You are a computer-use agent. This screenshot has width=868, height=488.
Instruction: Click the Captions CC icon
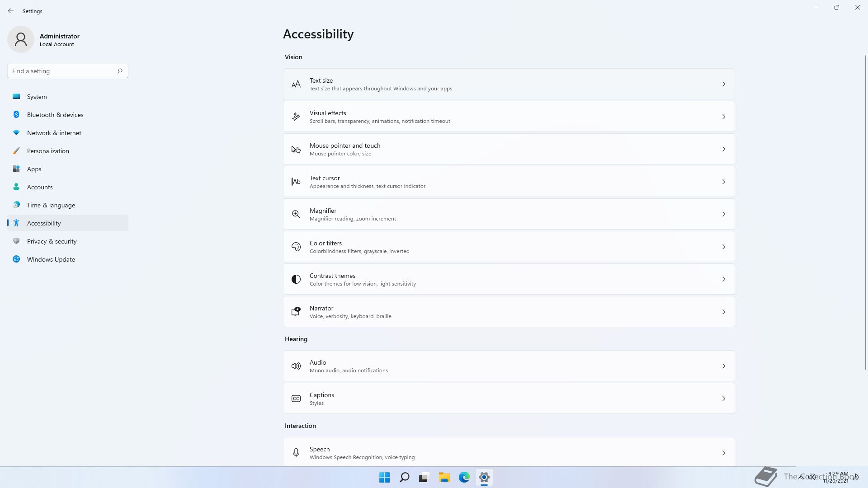point(296,399)
